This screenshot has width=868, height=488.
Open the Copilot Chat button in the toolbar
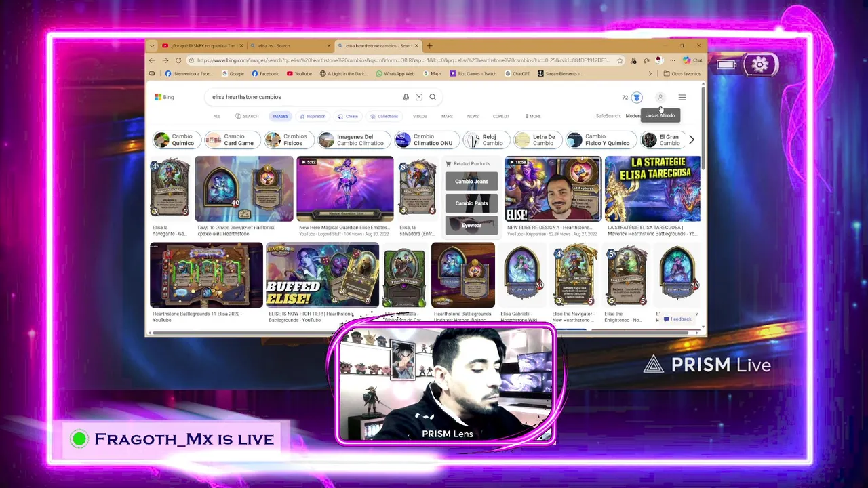(692, 60)
